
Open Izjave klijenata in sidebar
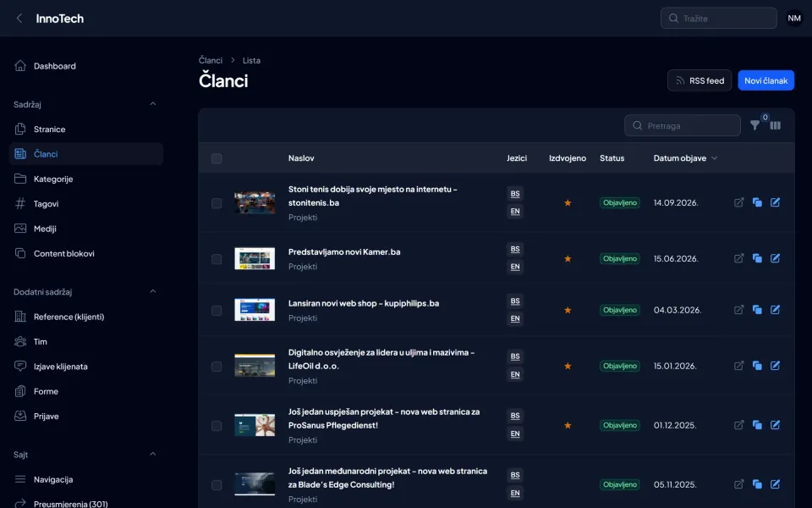point(86,367)
